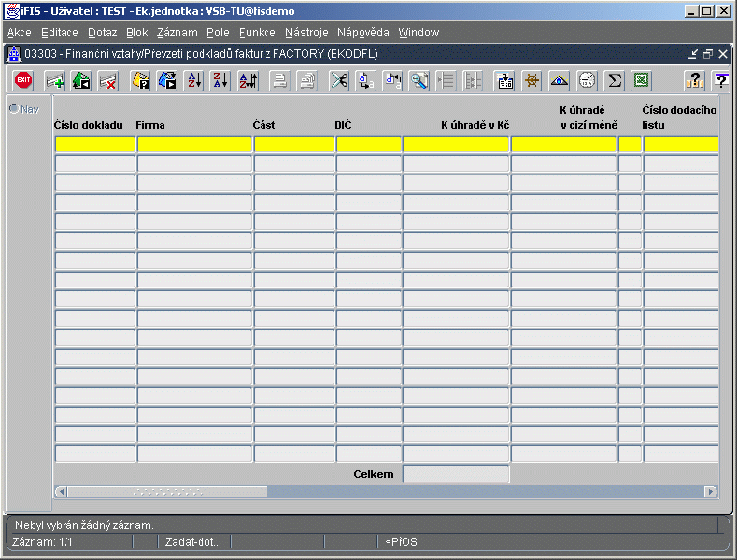This screenshot has height=560, width=737.
Task: Open the Nástroje menu
Action: 306,33
